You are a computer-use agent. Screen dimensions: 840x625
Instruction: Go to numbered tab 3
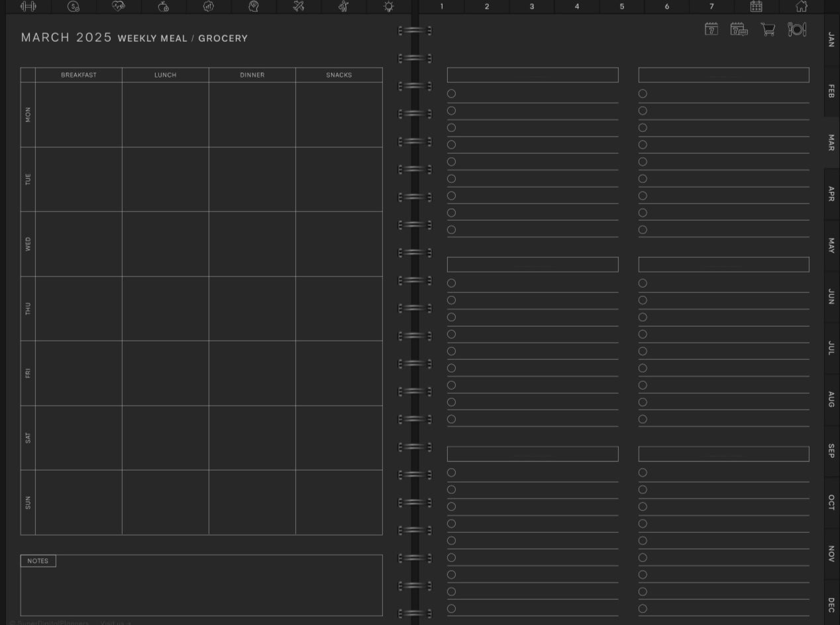(532, 7)
